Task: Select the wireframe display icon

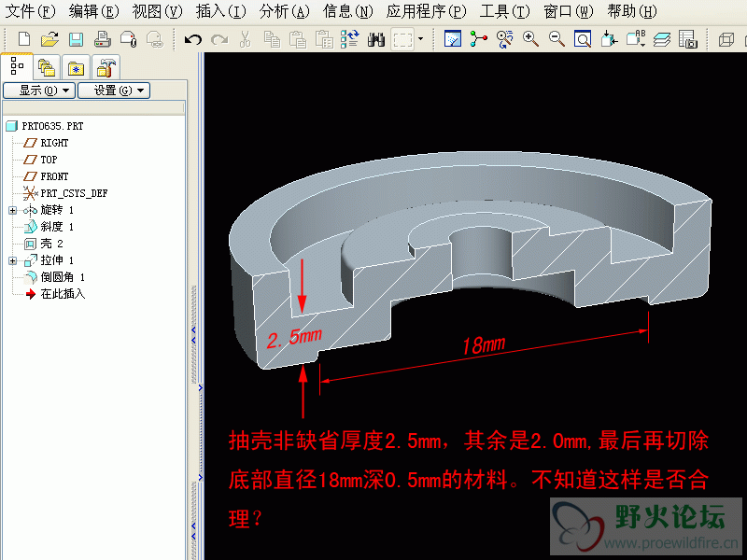Action: click(x=726, y=39)
